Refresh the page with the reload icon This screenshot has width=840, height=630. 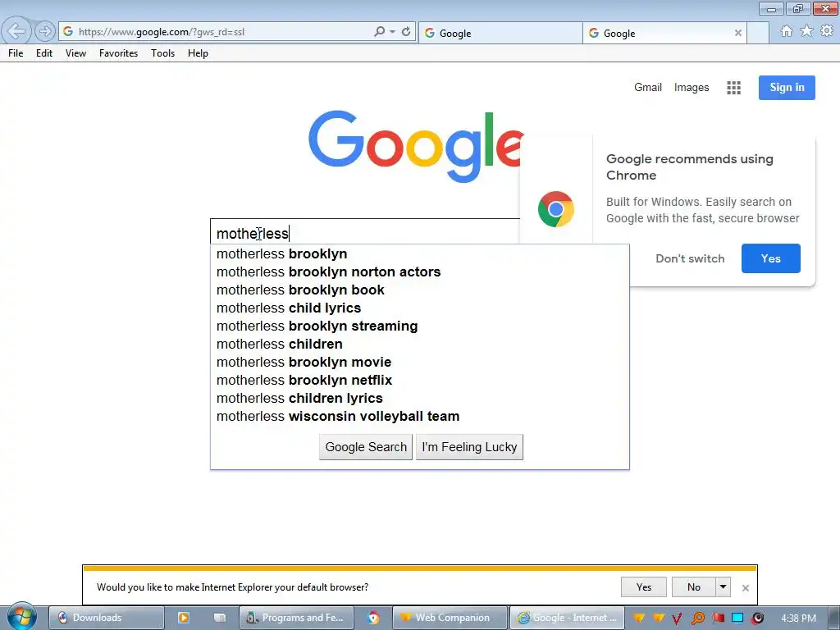[406, 32]
